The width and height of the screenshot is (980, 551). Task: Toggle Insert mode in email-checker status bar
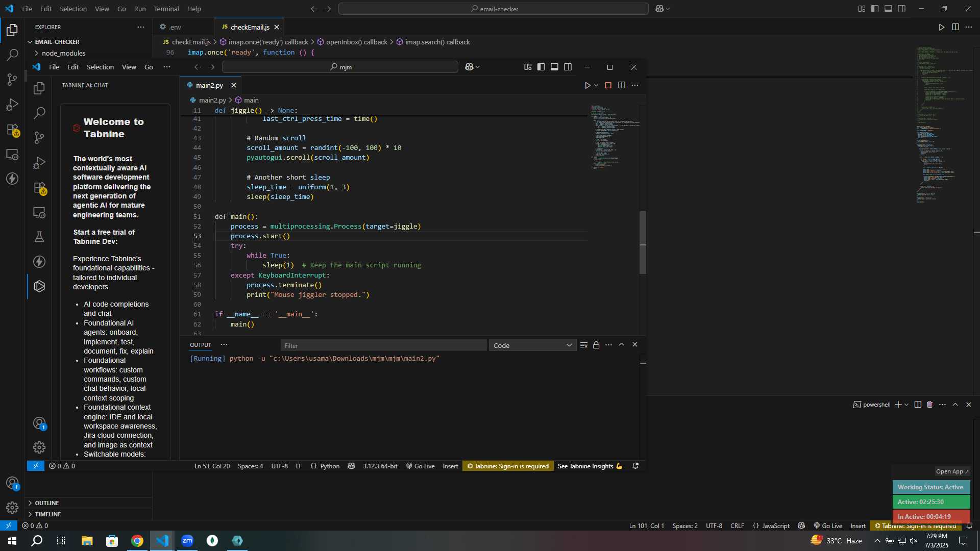pos(858,525)
